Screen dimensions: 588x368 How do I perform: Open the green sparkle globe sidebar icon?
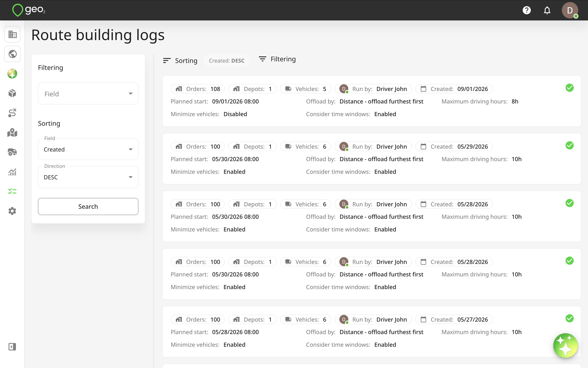(12, 74)
